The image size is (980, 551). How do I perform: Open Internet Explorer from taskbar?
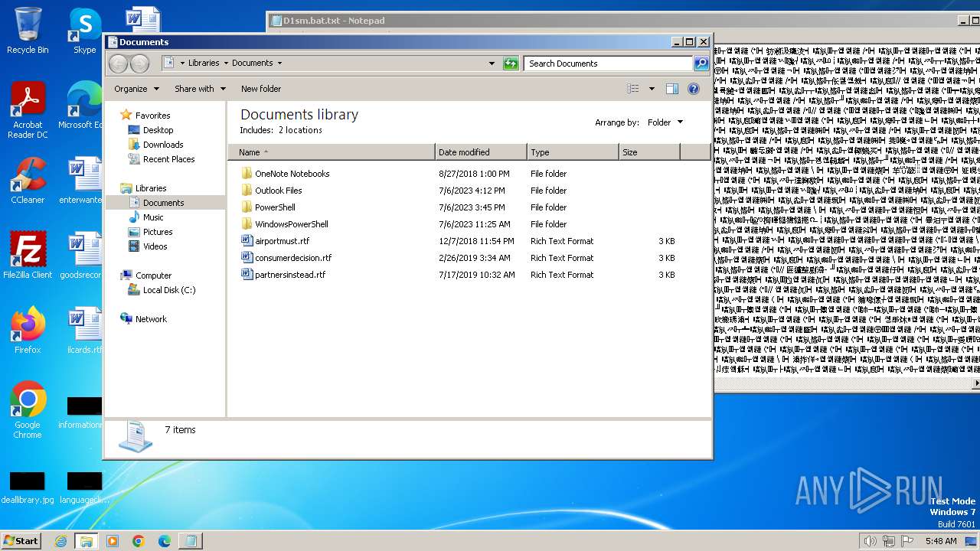pyautogui.click(x=60, y=541)
